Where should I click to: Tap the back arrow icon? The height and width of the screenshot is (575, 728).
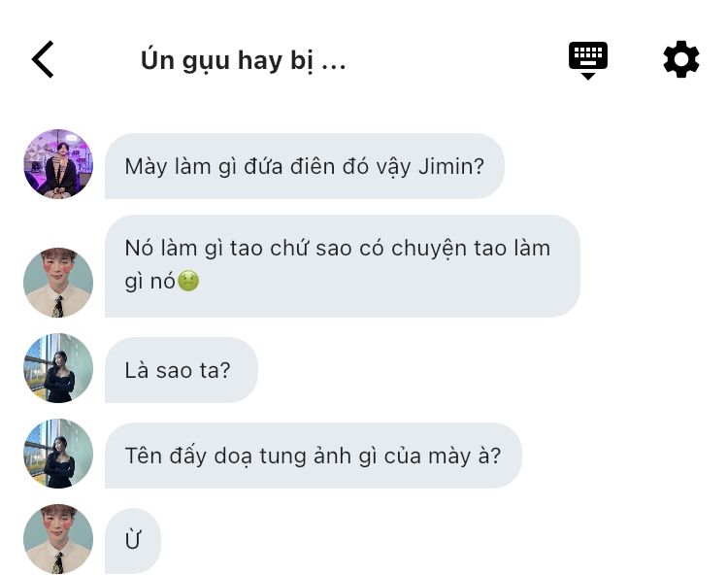tap(43, 59)
